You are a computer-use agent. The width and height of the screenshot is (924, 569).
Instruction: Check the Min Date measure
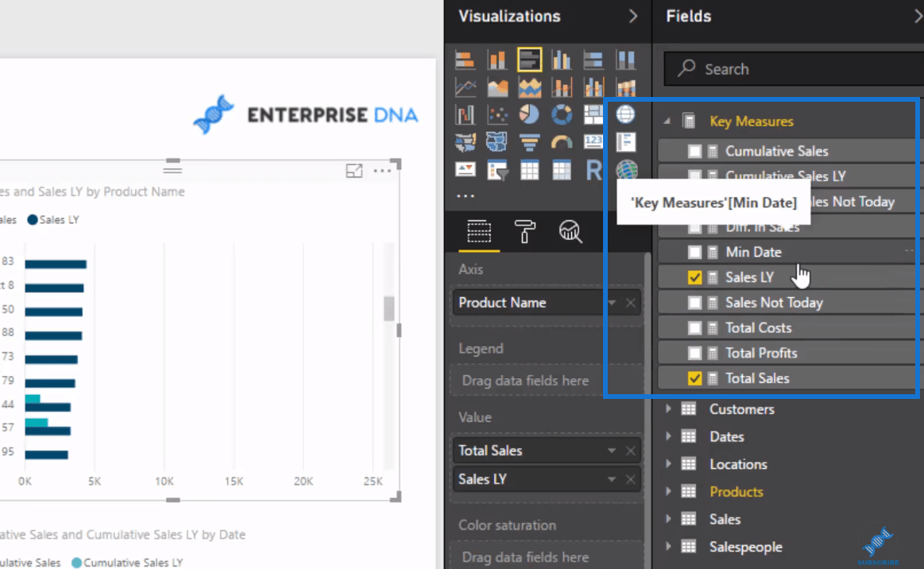click(x=694, y=253)
